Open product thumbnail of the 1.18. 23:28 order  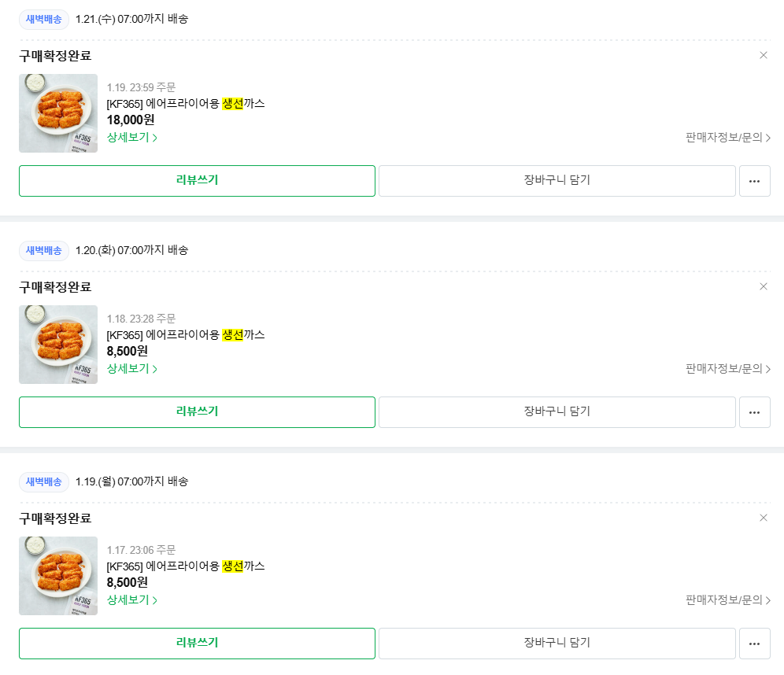[x=58, y=345]
